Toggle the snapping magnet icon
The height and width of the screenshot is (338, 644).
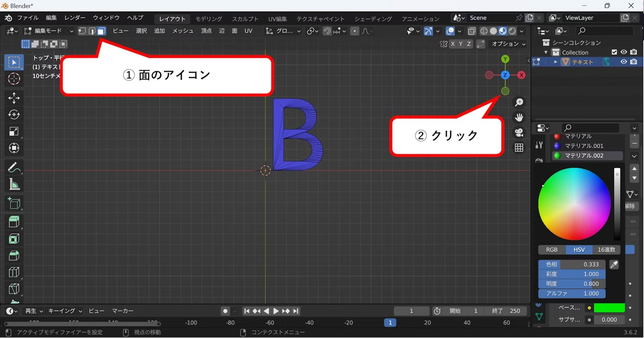tap(327, 31)
